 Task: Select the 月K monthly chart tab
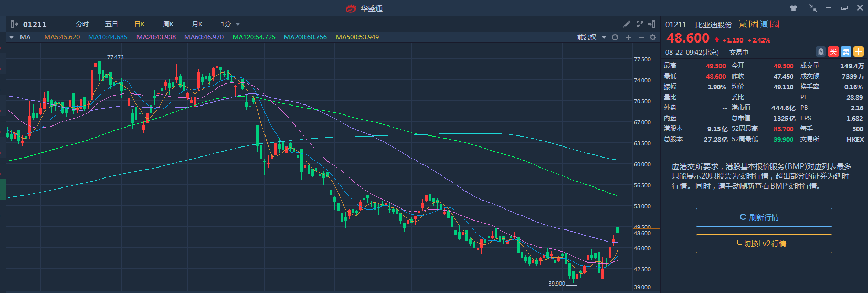point(197,24)
